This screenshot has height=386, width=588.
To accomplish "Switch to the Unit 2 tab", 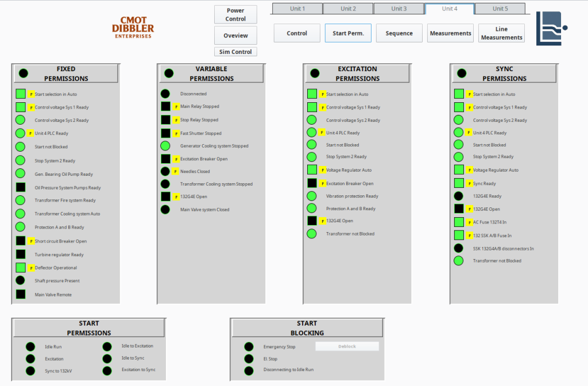I will pyautogui.click(x=348, y=9).
